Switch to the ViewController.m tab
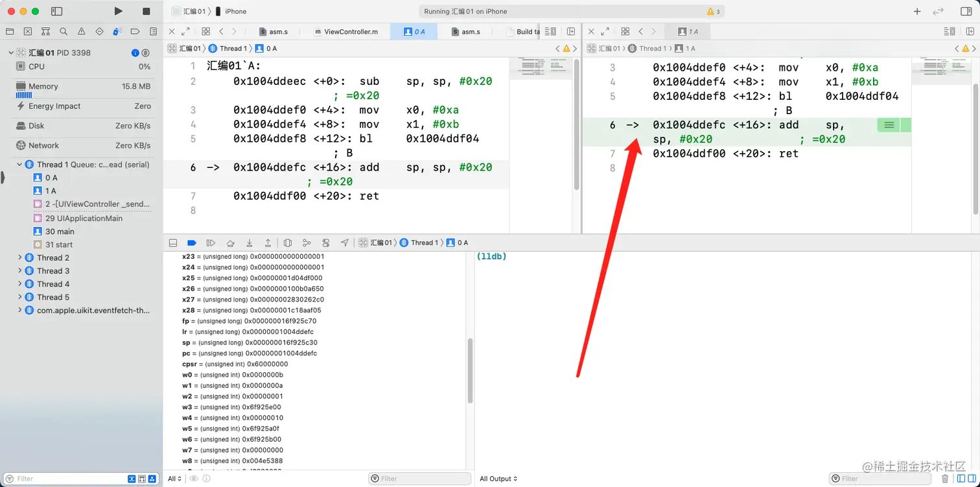Image resolution: width=980 pixels, height=487 pixels. (346, 31)
